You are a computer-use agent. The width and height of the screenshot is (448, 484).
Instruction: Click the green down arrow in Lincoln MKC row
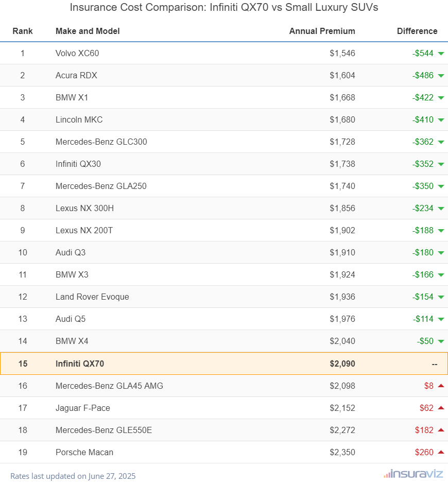441,120
